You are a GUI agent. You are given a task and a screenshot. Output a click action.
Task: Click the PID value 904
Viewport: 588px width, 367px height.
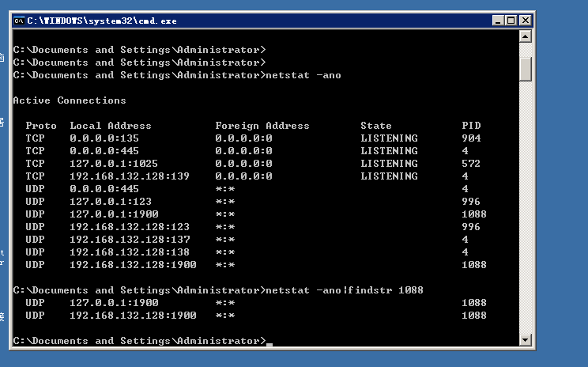coord(471,138)
